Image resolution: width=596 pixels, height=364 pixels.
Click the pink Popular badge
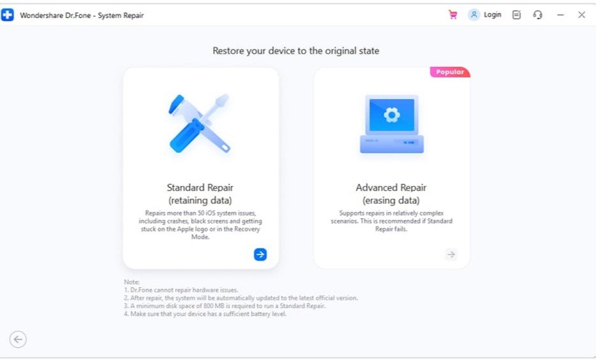(x=450, y=72)
